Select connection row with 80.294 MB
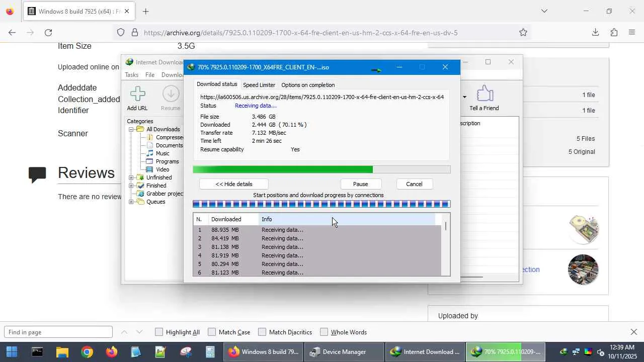The image size is (644, 362). [x=317, y=264]
